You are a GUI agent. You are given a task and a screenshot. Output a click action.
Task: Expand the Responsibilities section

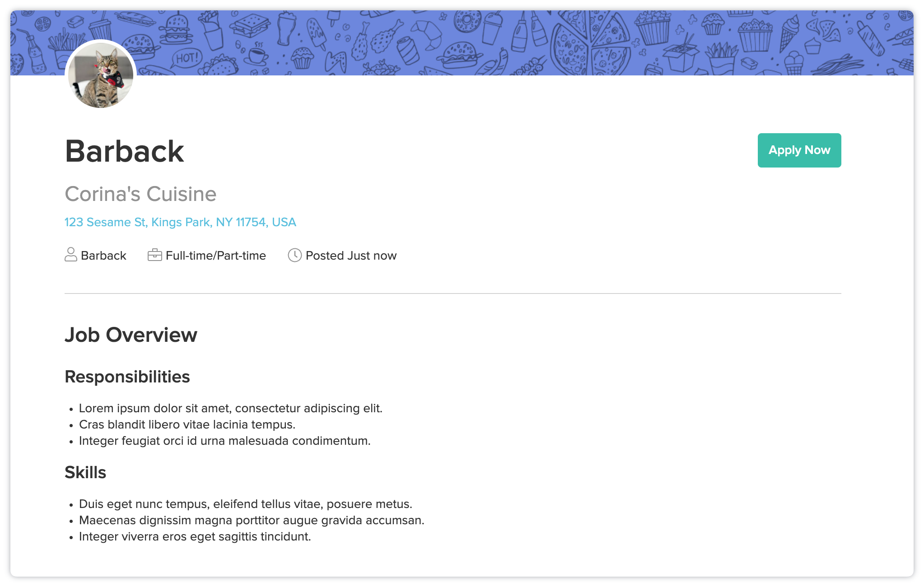127,376
